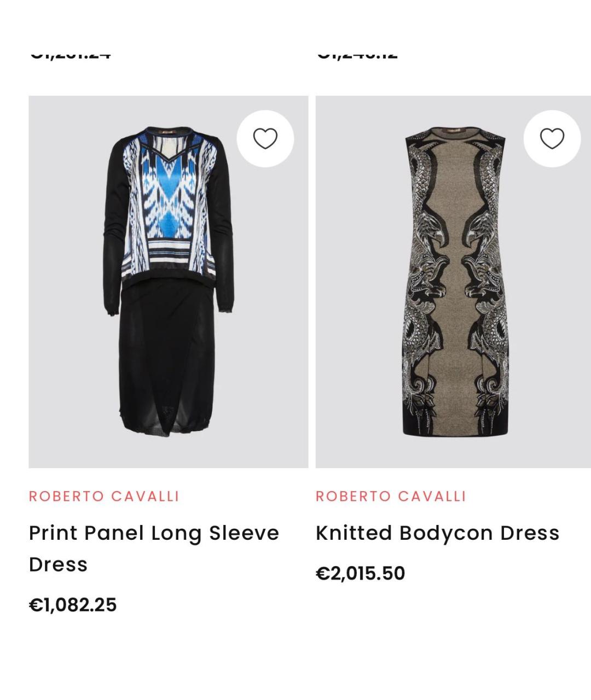Image resolution: width=591 pixels, height=700 pixels.
Task: Open the Knitted Bodycon Dress photo
Action: coord(453,282)
